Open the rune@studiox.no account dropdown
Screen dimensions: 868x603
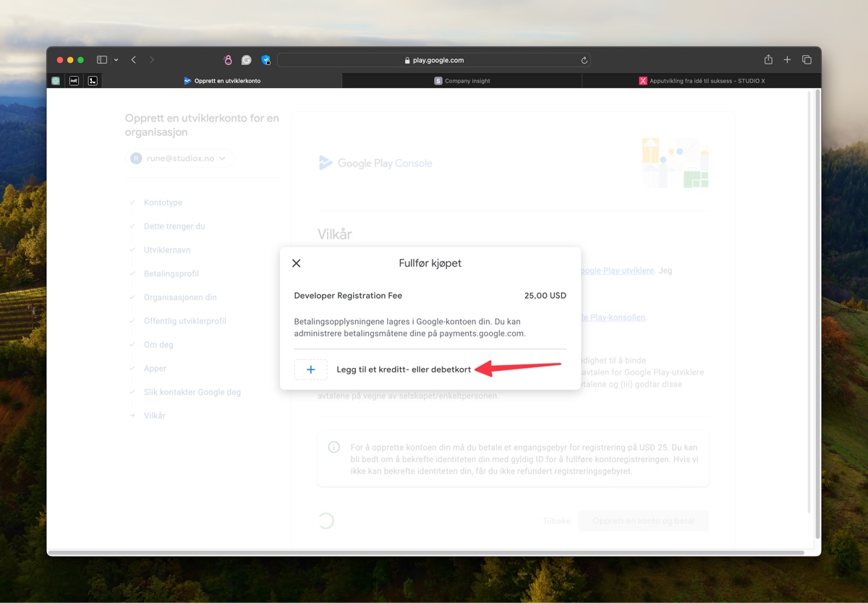[180, 158]
